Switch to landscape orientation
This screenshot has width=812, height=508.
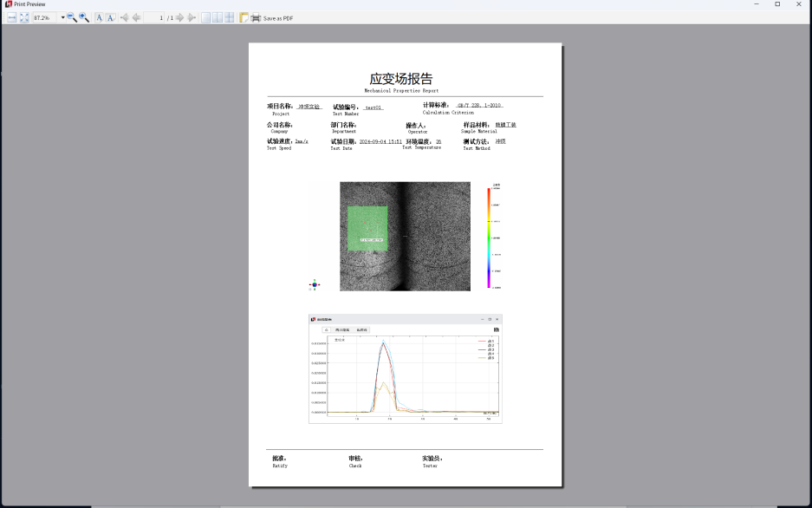[x=111, y=17]
